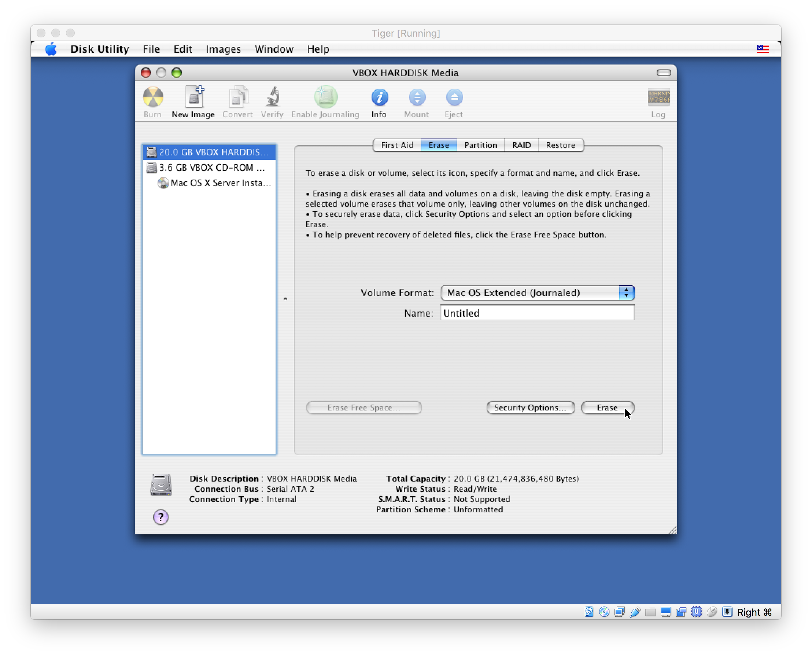Image resolution: width=812 pixels, height=656 pixels.
Task: Click the large hard disk icon beside Disk Description
Action: coord(161,484)
